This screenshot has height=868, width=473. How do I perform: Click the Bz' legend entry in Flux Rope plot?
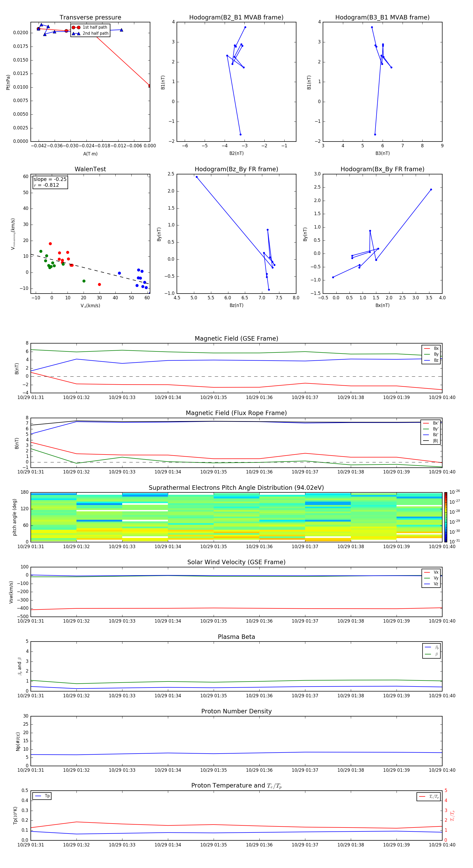click(431, 435)
